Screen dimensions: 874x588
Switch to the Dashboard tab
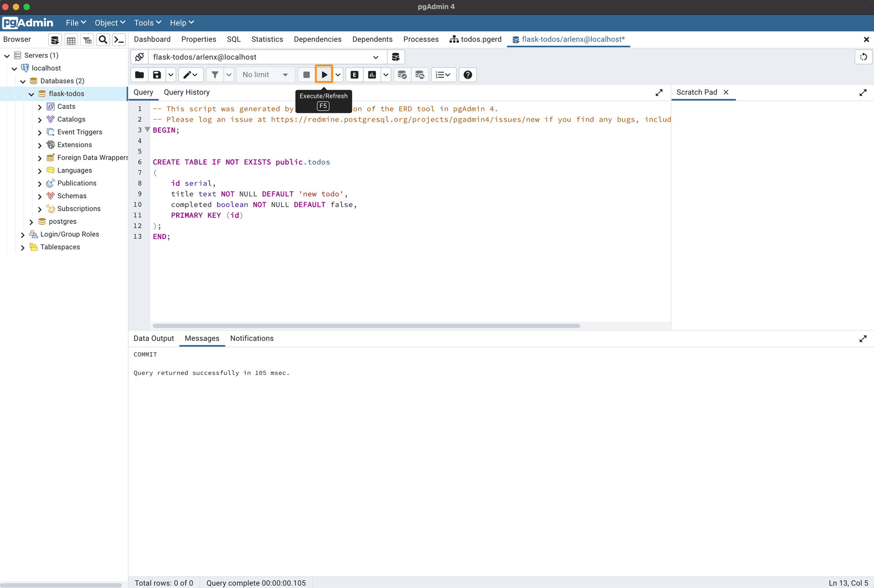[x=152, y=39]
